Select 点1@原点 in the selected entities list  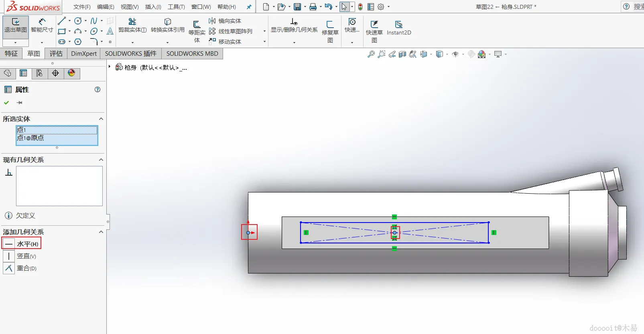pyautogui.click(x=30, y=138)
